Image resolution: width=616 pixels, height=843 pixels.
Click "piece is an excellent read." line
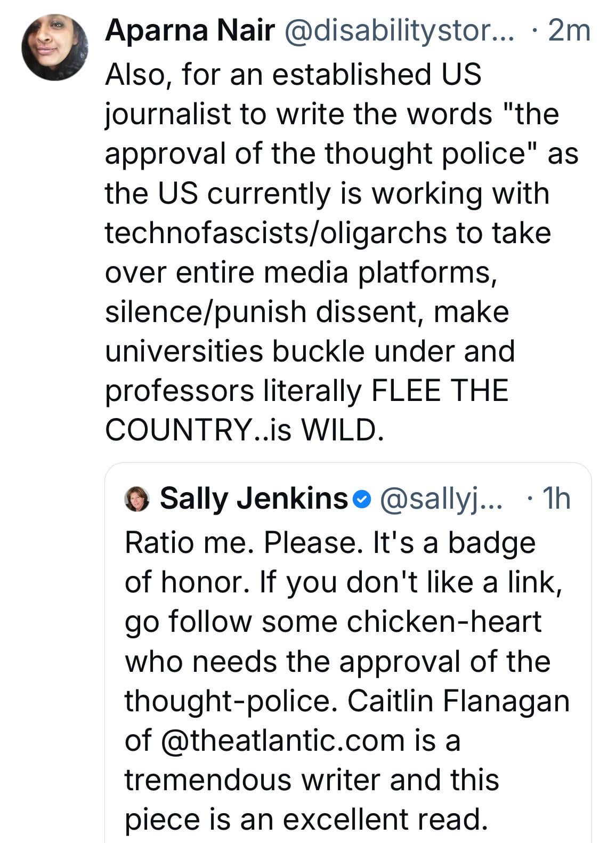306,819
